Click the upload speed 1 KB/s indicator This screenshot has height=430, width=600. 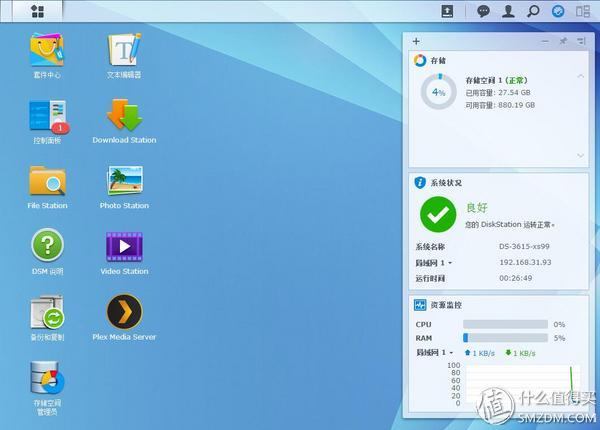(x=479, y=353)
